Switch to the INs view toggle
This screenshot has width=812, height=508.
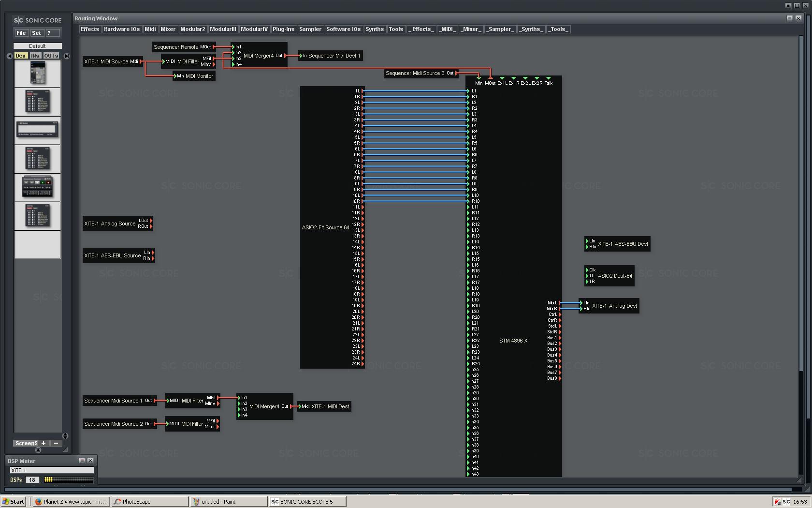pyautogui.click(x=35, y=56)
